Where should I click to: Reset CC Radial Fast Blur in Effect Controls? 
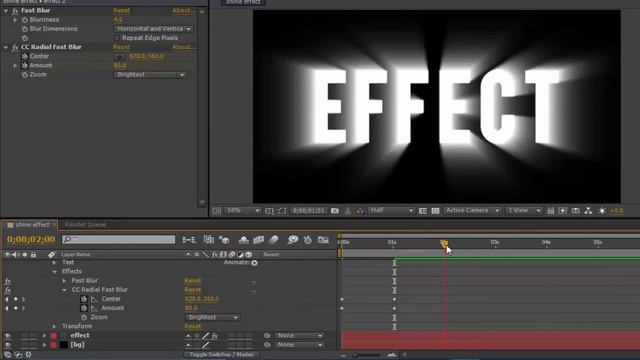click(121, 47)
